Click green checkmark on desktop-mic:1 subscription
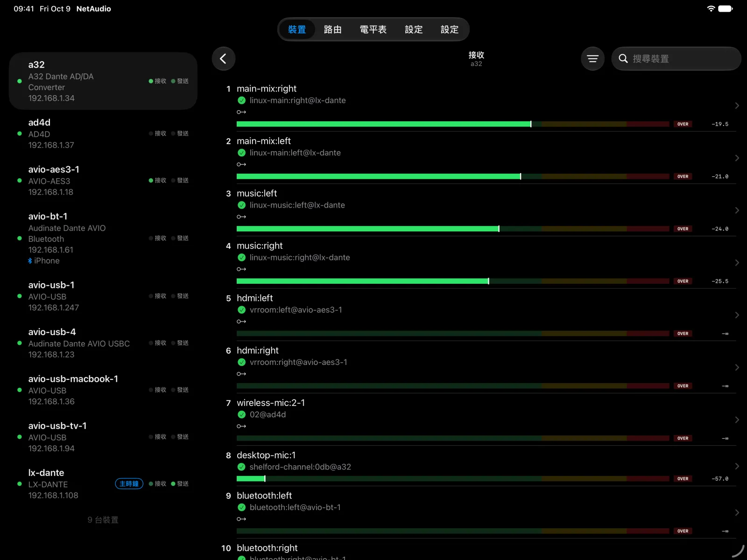 click(242, 467)
